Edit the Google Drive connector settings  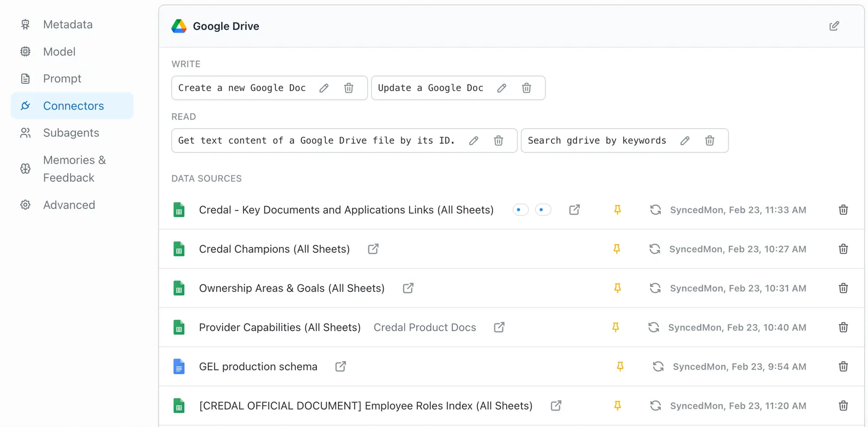[834, 26]
